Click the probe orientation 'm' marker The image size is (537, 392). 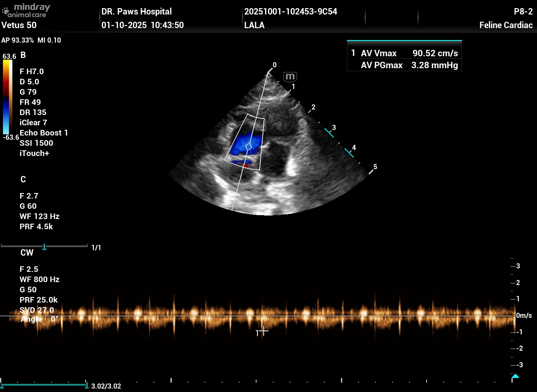(x=290, y=77)
